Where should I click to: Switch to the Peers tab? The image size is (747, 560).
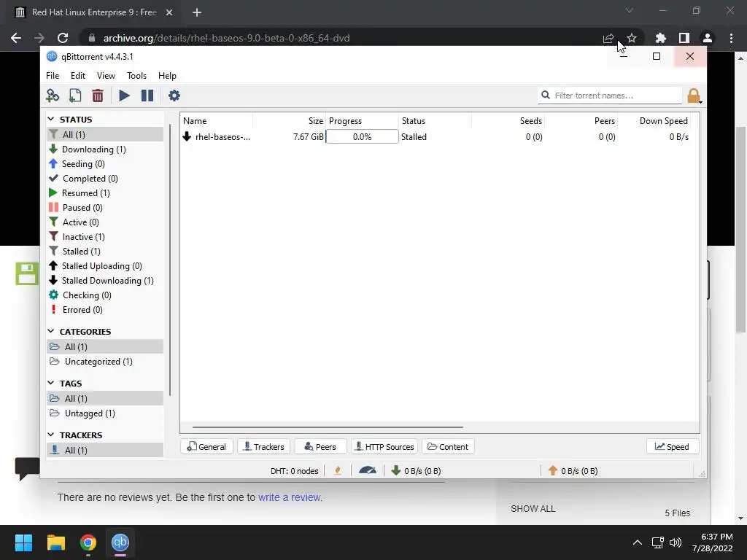click(320, 447)
